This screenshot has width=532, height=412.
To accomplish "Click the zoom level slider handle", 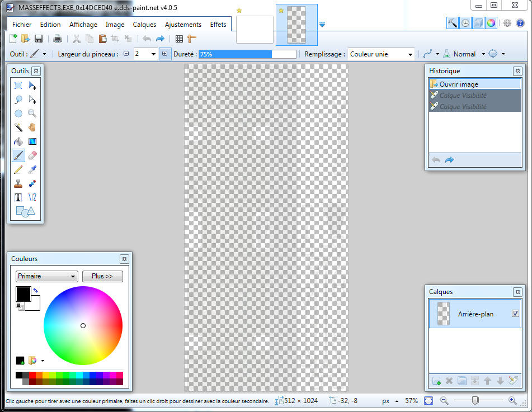I will coord(475,400).
